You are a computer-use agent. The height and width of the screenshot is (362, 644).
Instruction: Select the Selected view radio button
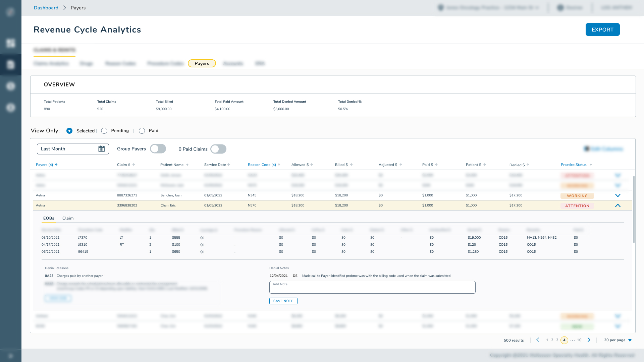69,131
